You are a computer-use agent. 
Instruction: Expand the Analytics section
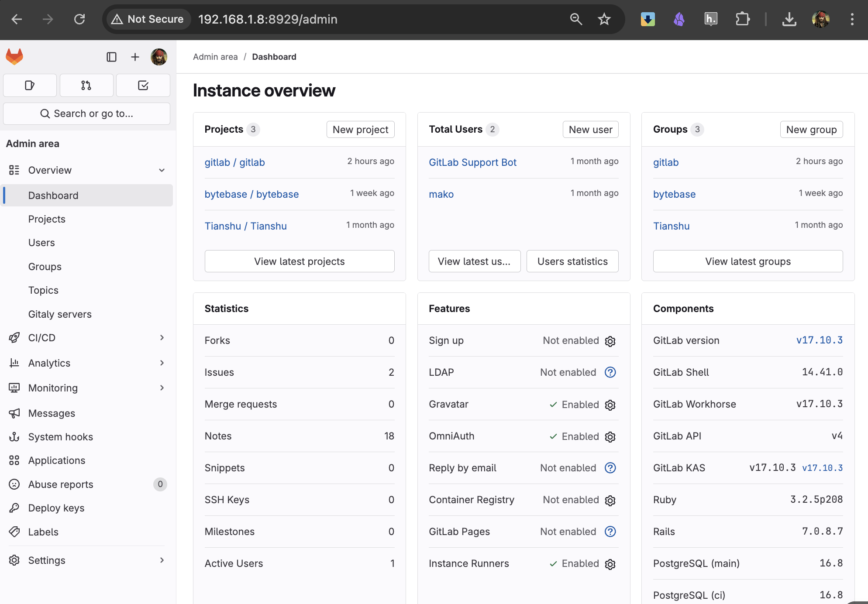tap(87, 363)
